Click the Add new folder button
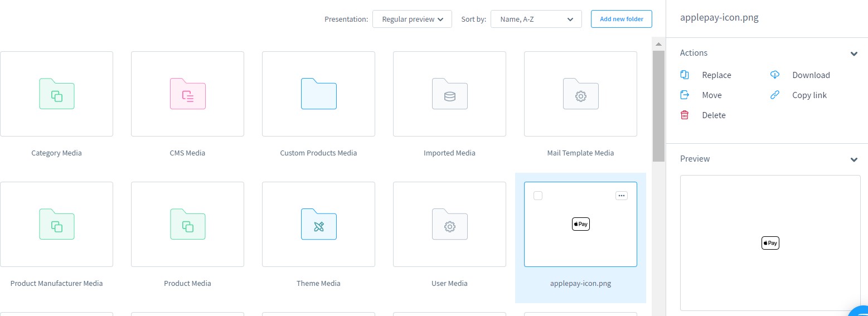 tap(622, 19)
